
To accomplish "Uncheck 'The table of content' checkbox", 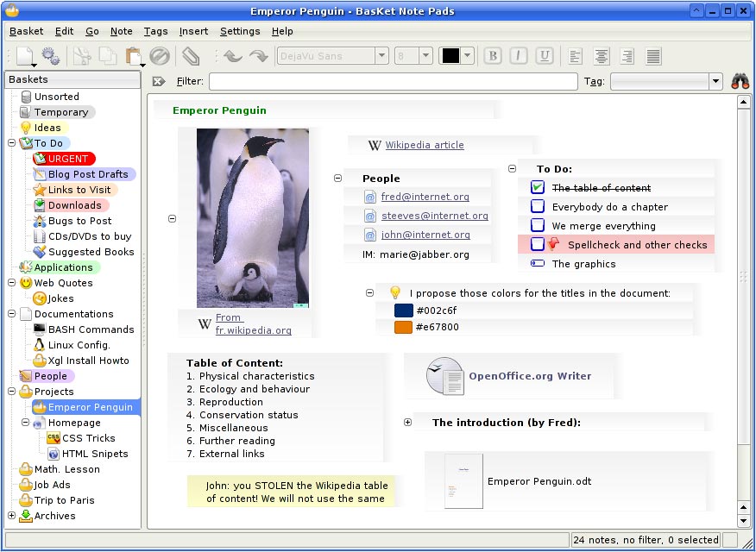I will pos(538,187).
